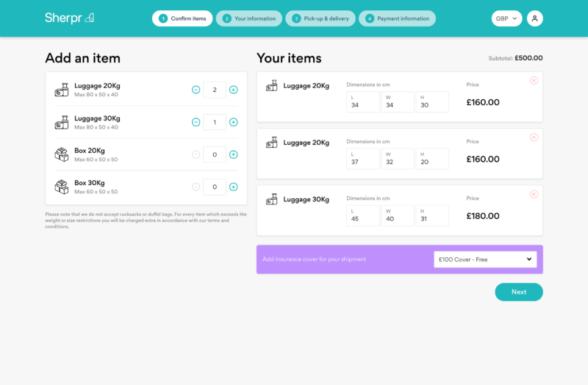Viewport: 588px width, 385px height.
Task: Edit length 37 of second Luggage 20Kg
Action: [363, 159]
